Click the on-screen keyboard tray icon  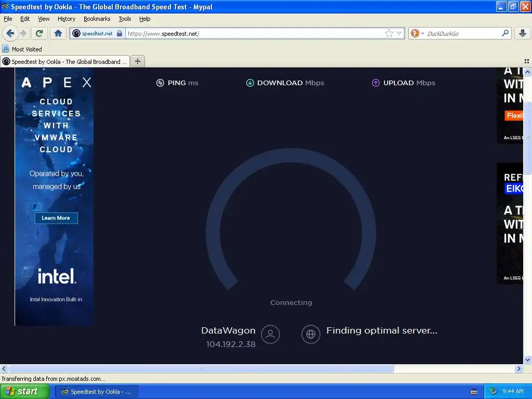(x=474, y=392)
